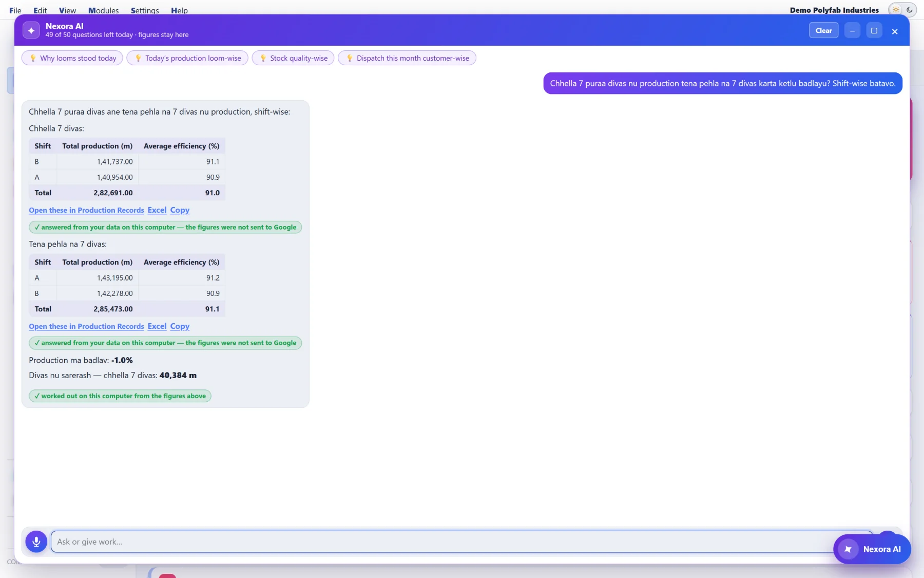Click the Nexora AI sparkle logo icon
The width and height of the screenshot is (924, 578).
point(31,30)
